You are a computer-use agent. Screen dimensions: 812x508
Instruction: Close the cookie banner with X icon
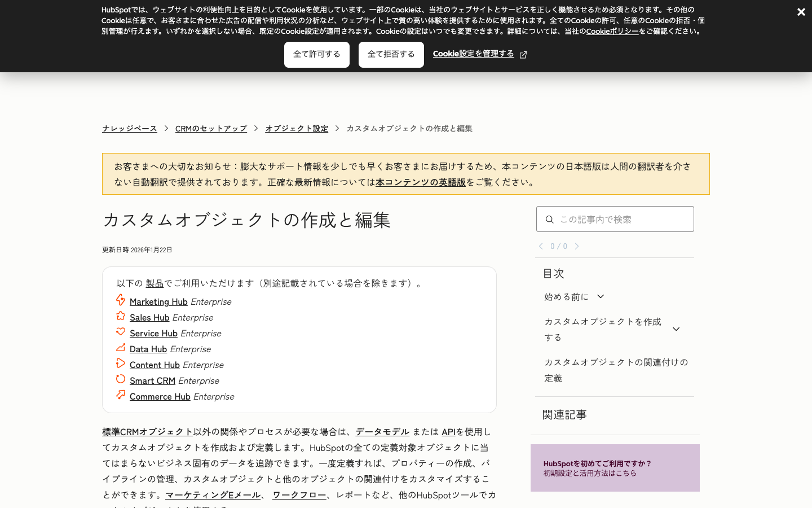pyautogui.click(x=801, y=12)
